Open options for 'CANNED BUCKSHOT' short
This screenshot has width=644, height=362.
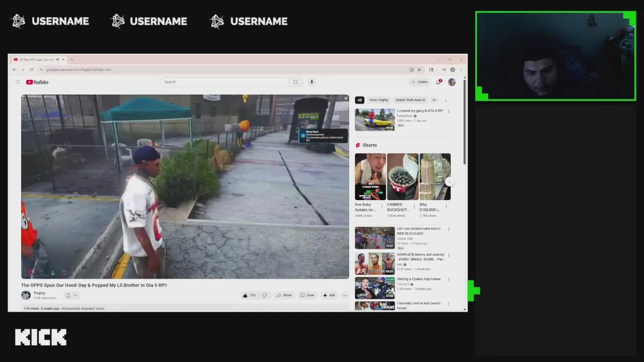click(415, 206)
